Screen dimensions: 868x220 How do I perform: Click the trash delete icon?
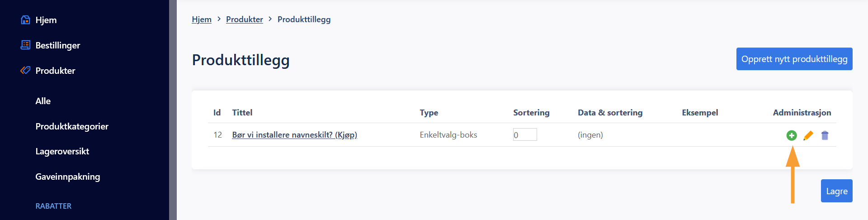tap(825, 135)
